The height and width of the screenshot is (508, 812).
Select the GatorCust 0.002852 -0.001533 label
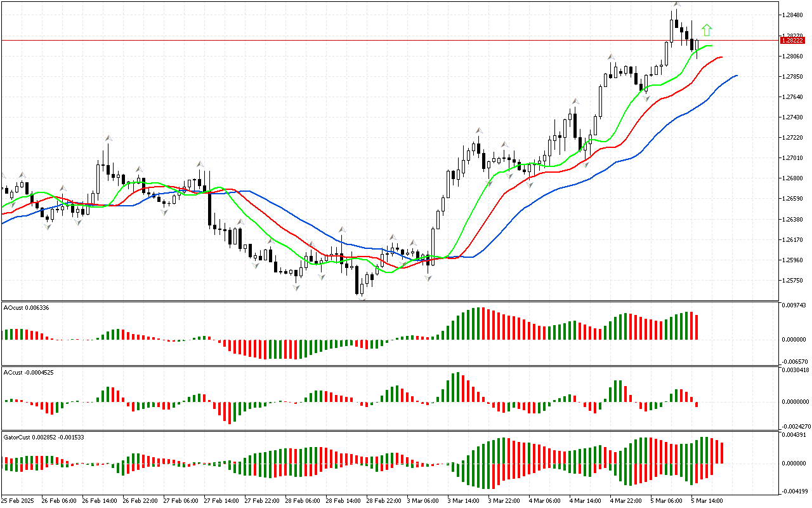point(44,437)
